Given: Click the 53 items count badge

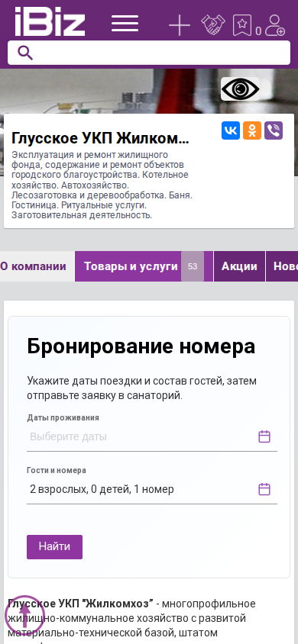Looking at the screenshot, I should click(193, 266).
